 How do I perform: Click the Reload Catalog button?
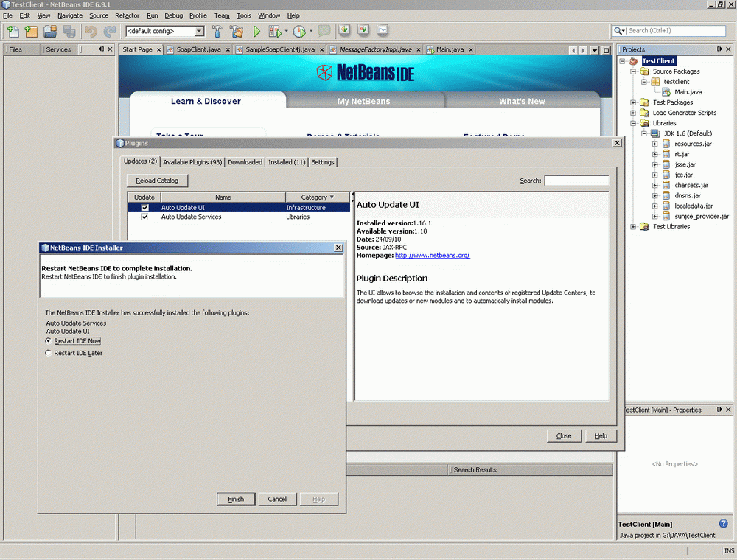click(x=157, y=181)
